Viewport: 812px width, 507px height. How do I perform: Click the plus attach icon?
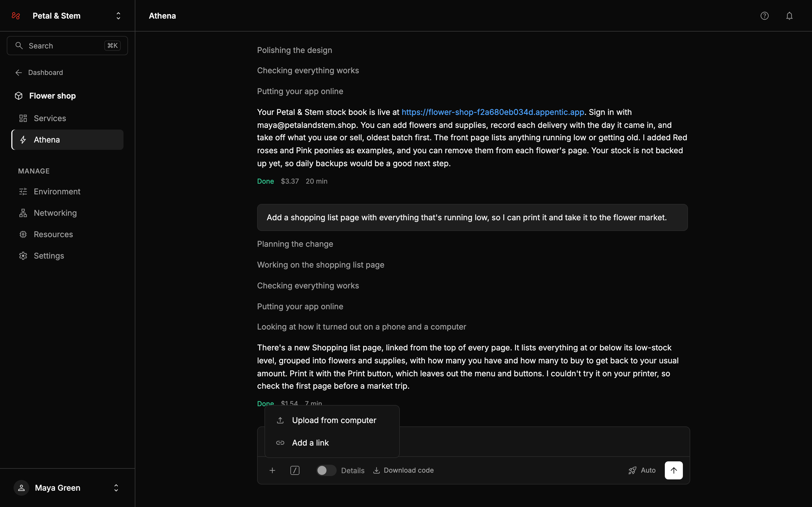pos(272,470)
